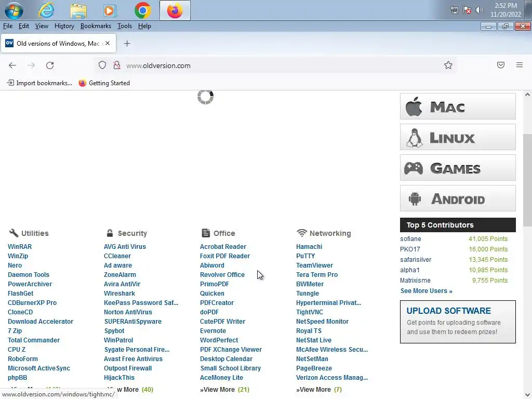Open the HijackThis link

[x=119, y=378]
